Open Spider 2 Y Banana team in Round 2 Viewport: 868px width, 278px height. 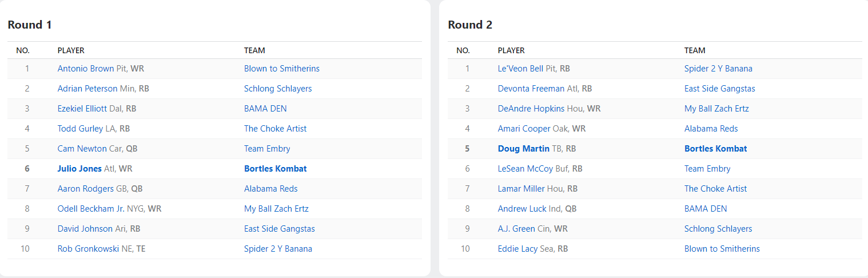(x=718, y=69)
